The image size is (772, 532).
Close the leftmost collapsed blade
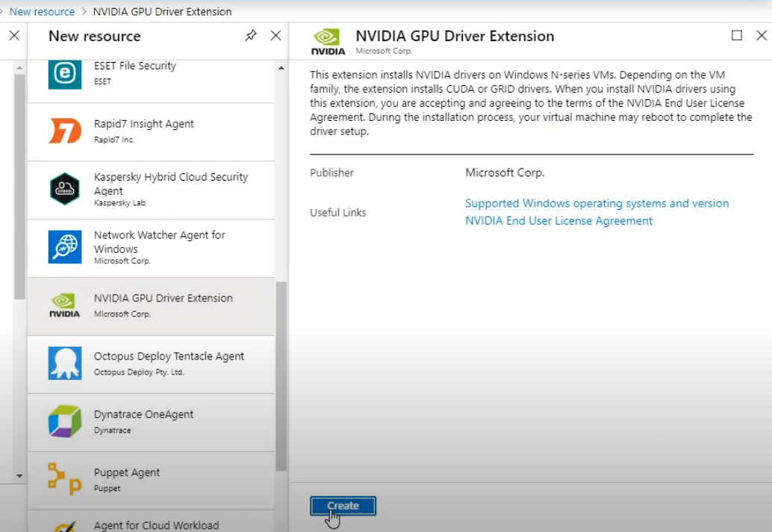14,35
